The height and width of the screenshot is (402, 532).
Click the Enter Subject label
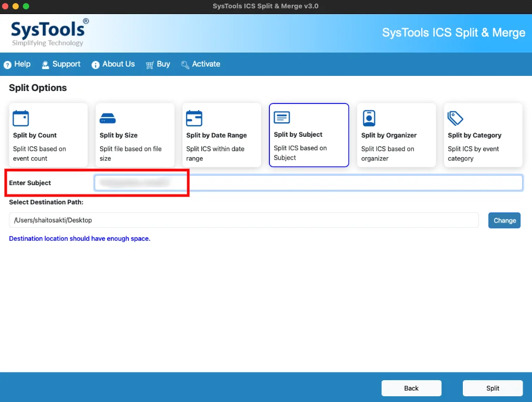click(30, 183)
